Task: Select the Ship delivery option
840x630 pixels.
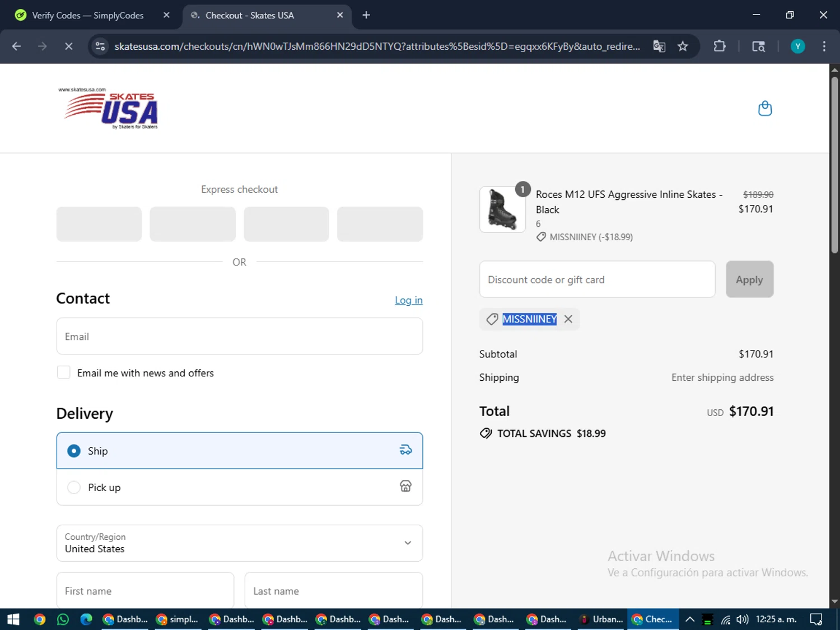Action: (240, 451)
